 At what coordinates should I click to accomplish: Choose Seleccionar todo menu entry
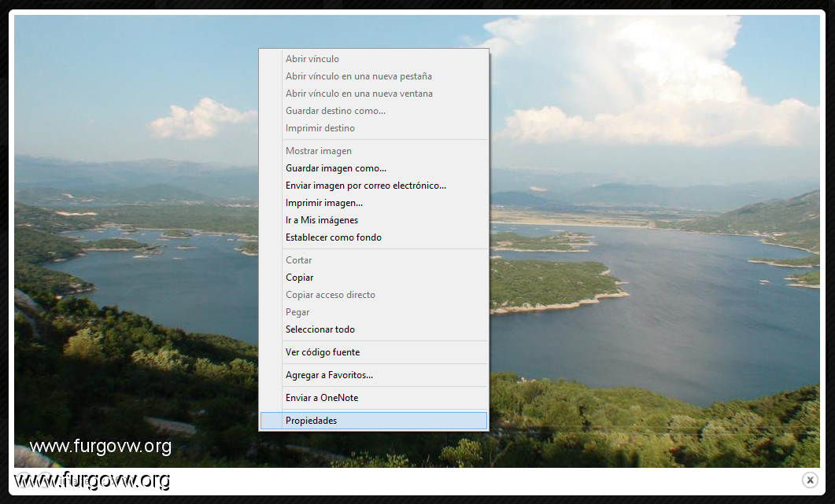[374, 329]
